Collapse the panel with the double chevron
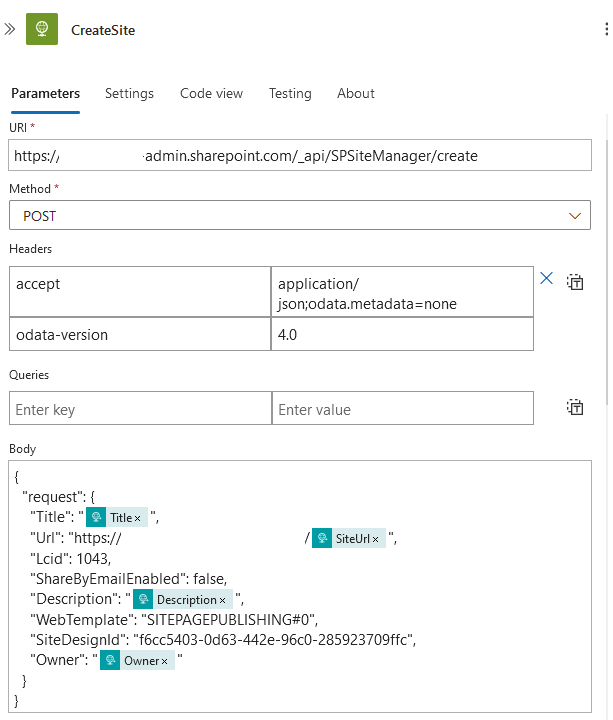This screenshot has width=613, height=720. 10,29
